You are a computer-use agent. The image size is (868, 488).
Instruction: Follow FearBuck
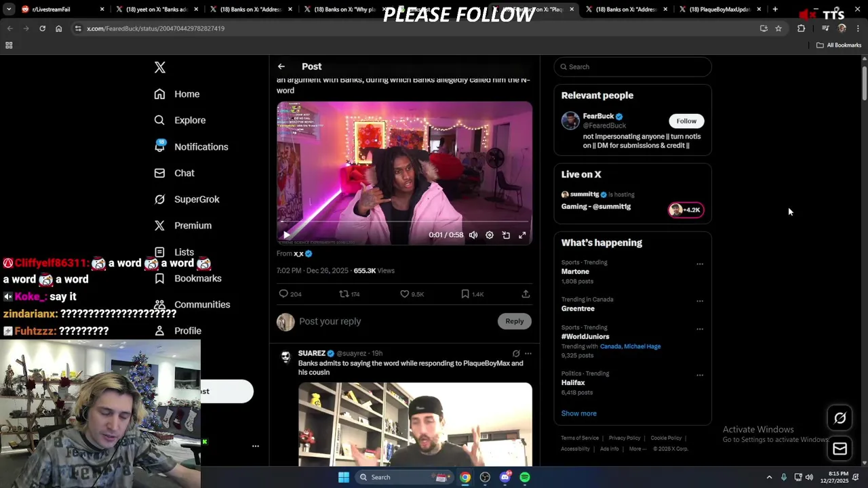[686, 121]
